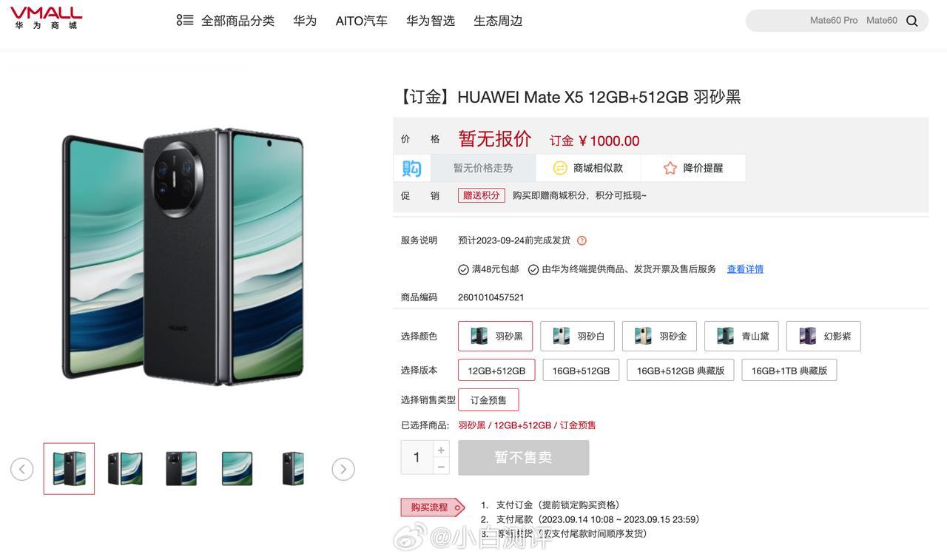Image resolution: width=947 pixels, height=560 pixels.
Task: Increase quantity with plus stepper
Action: pyautogui.click(x=441, y=450)
